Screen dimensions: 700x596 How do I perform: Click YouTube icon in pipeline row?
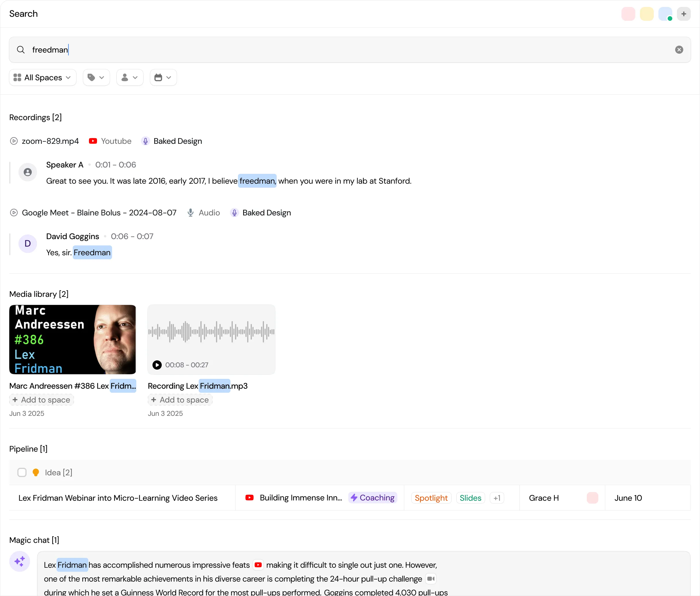pos(250,498)
